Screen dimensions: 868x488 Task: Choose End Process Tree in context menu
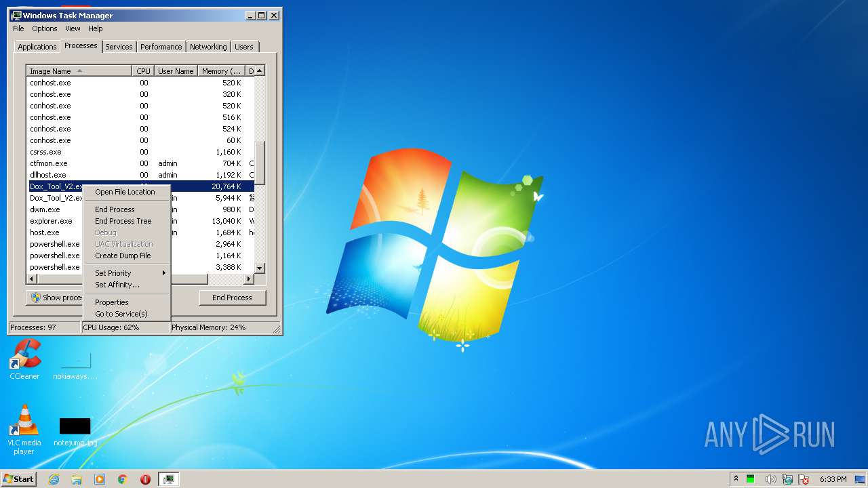[x=126, y=221]
